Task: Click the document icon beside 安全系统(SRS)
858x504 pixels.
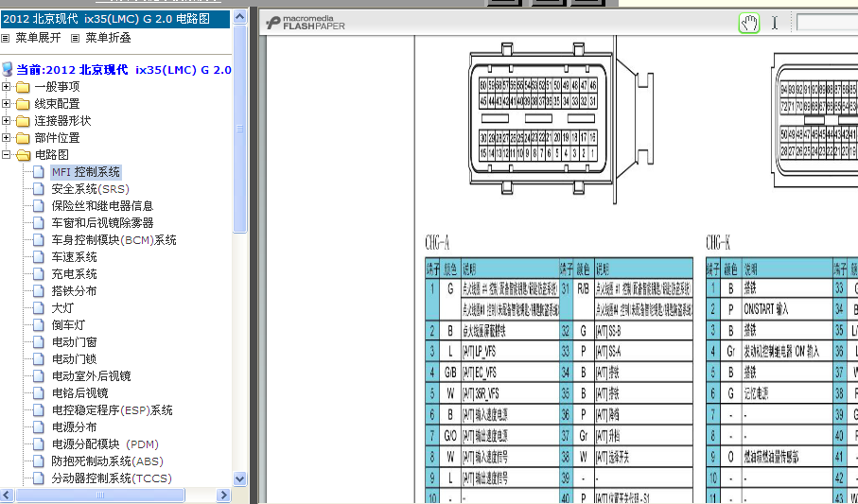Action: tap(38, 189)
